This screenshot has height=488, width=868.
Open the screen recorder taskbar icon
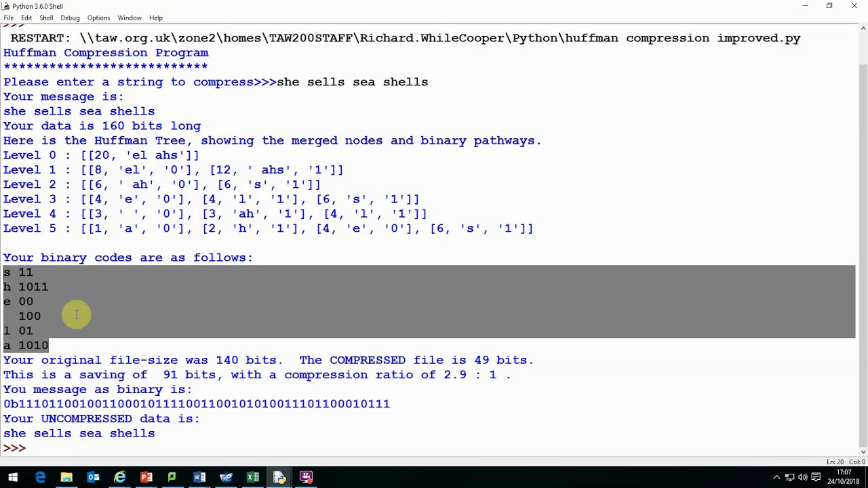pos(306,477)
